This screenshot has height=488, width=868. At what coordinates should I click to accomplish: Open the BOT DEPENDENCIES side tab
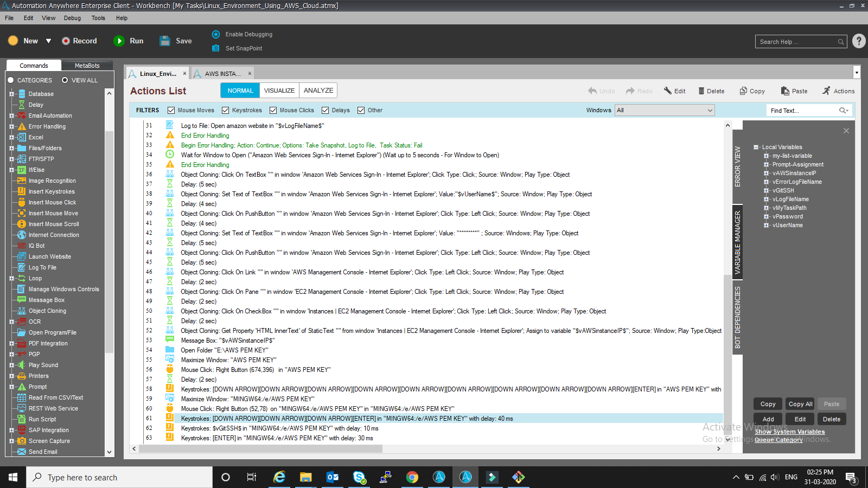point(737,317)
